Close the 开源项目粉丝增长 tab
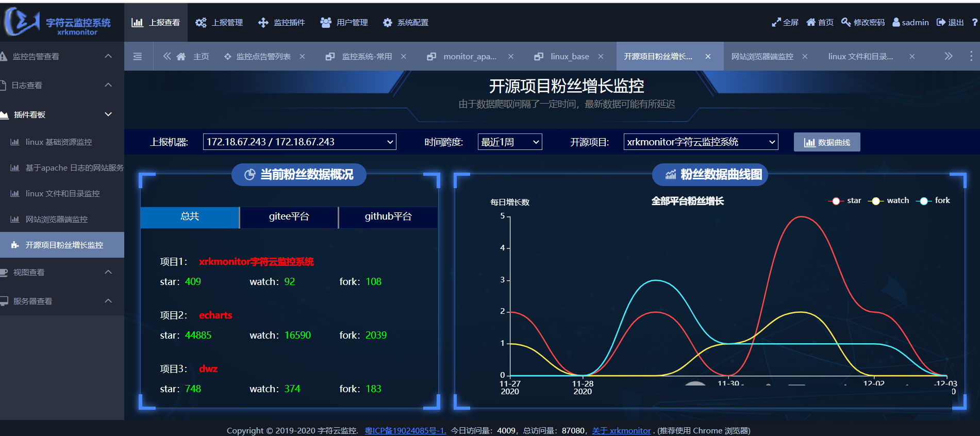The width and height of the screenshot is (980, 436). [x=708, y=57]
